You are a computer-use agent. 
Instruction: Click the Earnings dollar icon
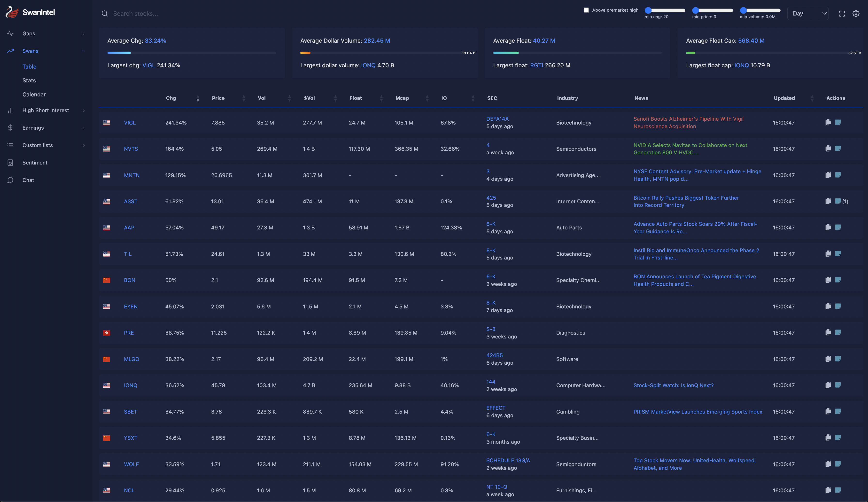pos(10,128)
